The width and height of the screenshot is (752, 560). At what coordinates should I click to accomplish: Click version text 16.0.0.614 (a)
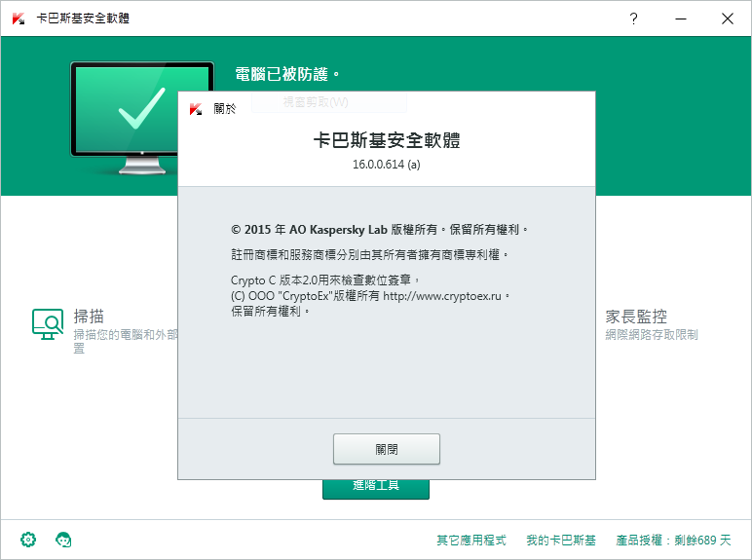[x=387, y=165]
